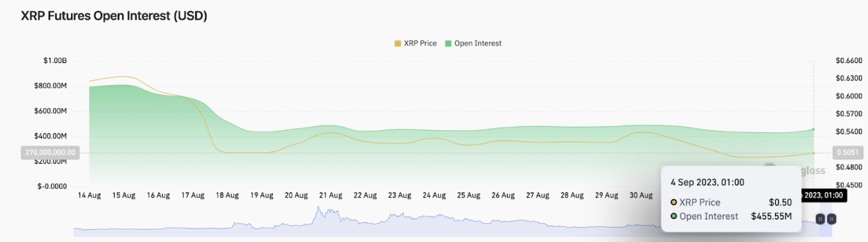868x242 pixels.
Task: Click the '21 Aug' x-axis label
Action: (x=331, y=195)
